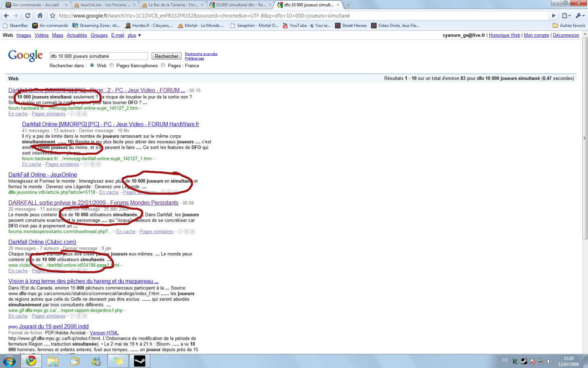This screenshot has height=368, width=588.
Task: Switch to the Air-commando - Accueil tab
Action: point(35,5)
